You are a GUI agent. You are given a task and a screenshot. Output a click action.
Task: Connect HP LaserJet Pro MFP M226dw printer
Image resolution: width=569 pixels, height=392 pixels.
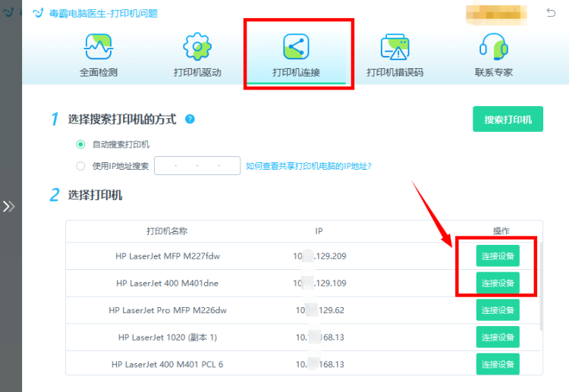click(498, 310)
